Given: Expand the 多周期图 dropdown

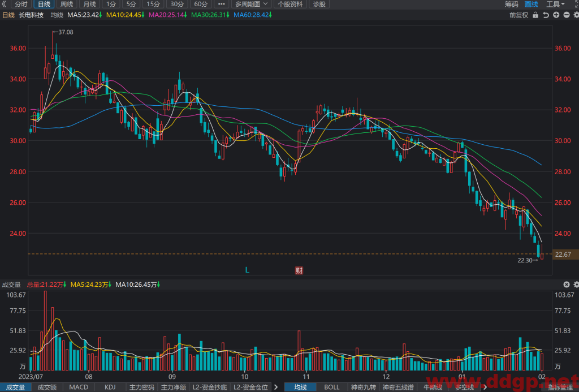Looking at the screenshot, I should click(x=252, y=4).
